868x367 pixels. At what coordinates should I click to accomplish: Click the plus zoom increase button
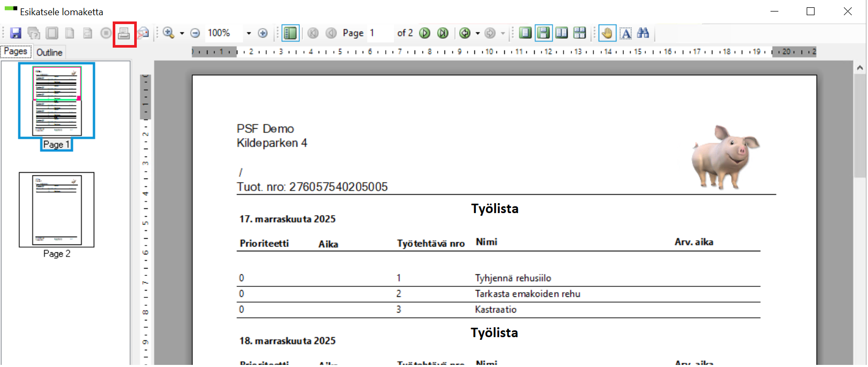[263, 33]
